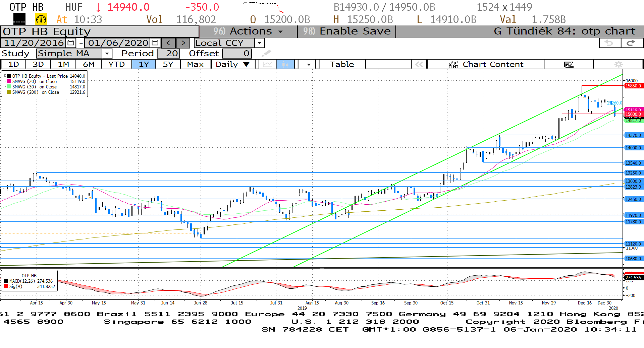Click the SMAVG (20) magenta legend swatch
Viewport: 644px width, 348px height.
click(x=9, y=81)
